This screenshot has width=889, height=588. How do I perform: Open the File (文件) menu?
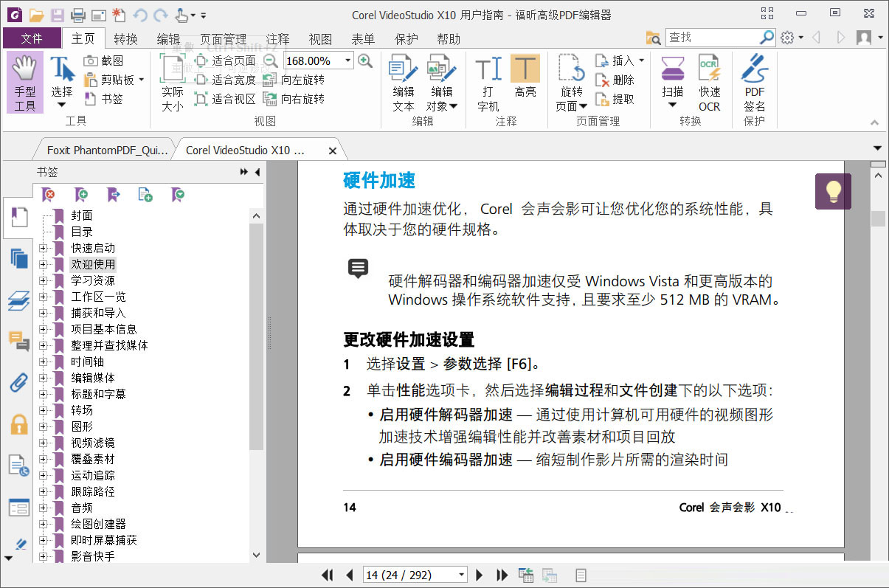(x=32, y=39)
